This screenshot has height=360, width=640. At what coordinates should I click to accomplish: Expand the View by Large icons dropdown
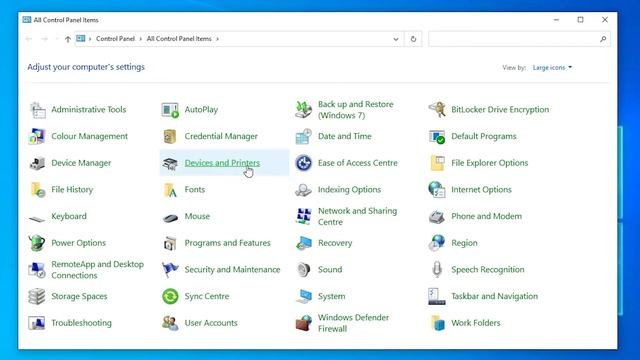point(552,67)
